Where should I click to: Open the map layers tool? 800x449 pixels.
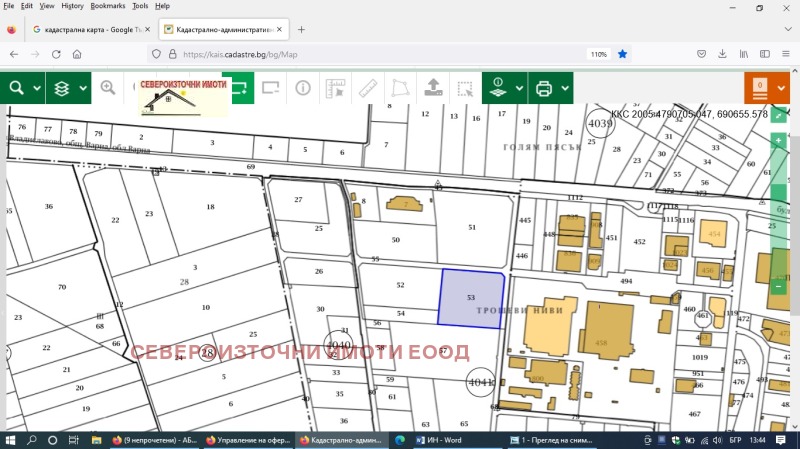pos(62,88)
